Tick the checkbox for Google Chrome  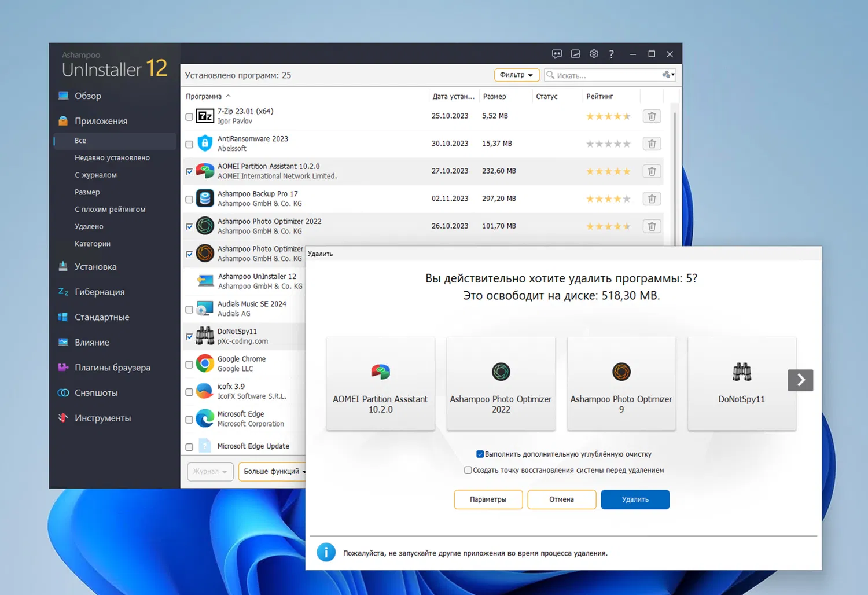coord(189,365)
